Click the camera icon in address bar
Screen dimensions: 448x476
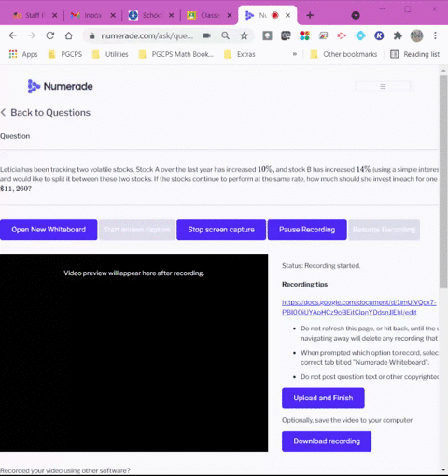(x=207, y=35)
